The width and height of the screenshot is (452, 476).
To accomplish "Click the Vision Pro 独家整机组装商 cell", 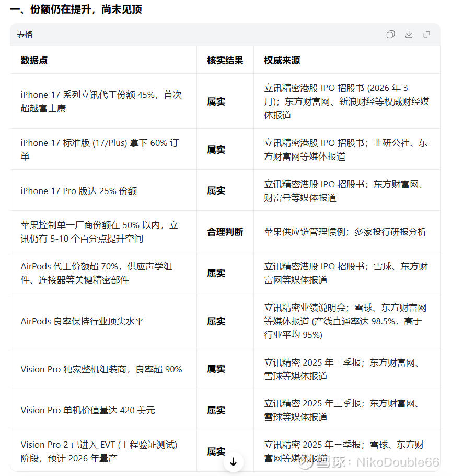I will coord(103,369).
